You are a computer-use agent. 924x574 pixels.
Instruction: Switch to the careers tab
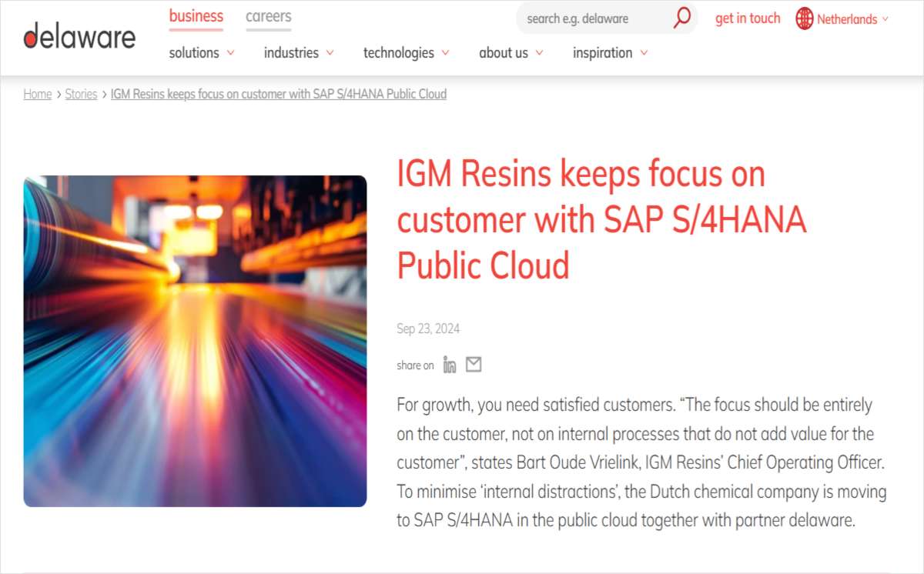pos(268,15)
